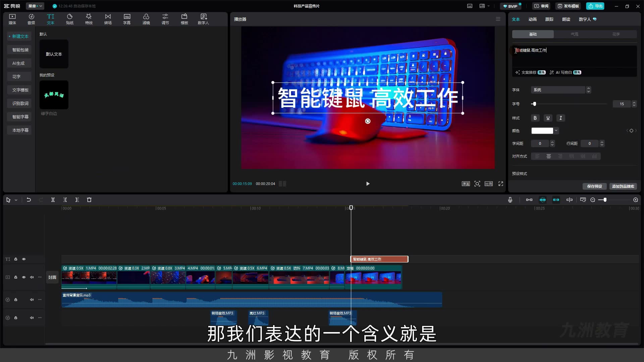Switch to the 动画 animation tab
Screen dimensions: 644x362
pos(533,19)
